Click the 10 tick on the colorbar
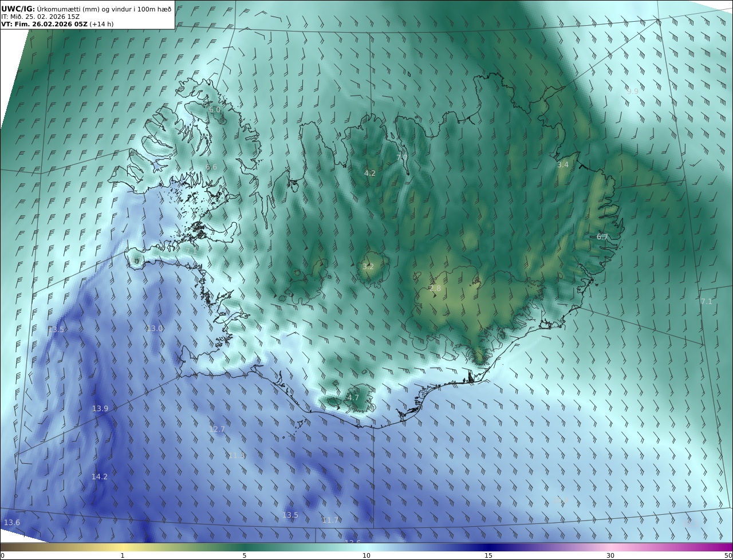733x560 pixels. [x=366, y=555]
